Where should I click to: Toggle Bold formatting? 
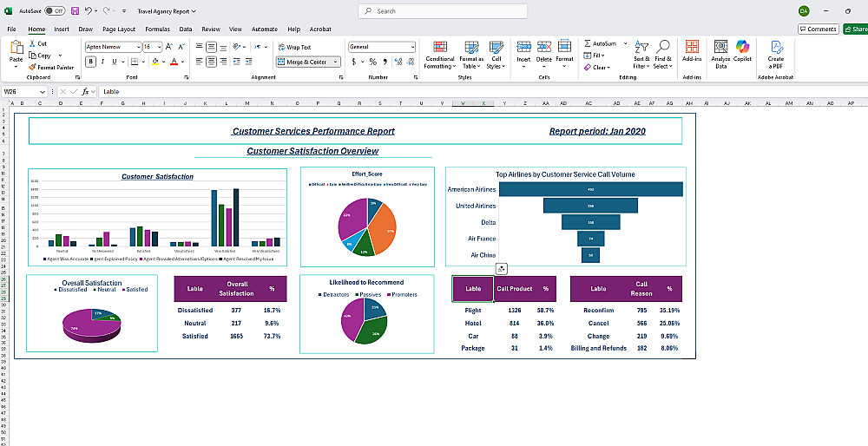91,62
